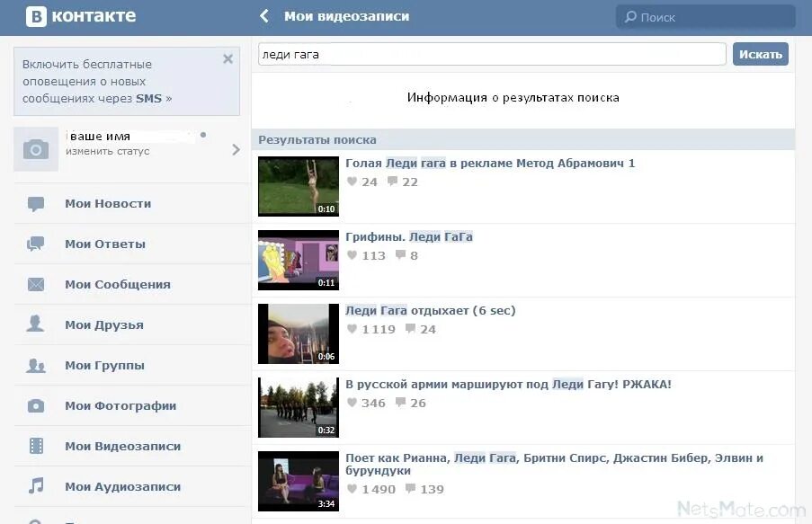Viewport: 812px width, 524px height.
Task: Click the header Поиск search box
Action: pos(705,17)
